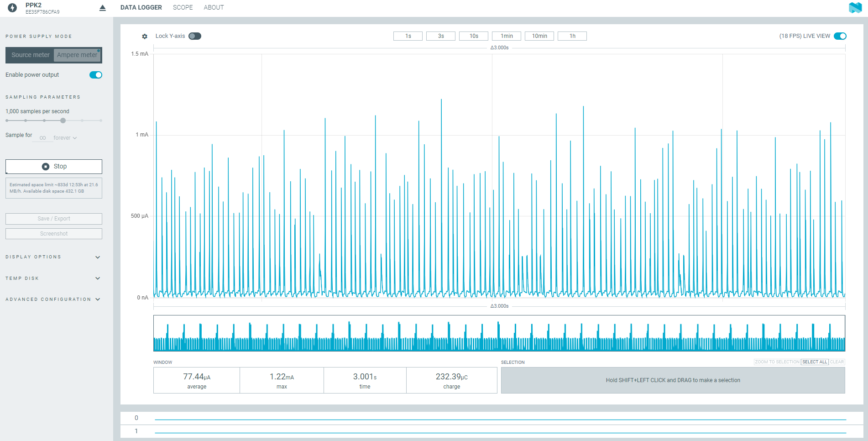Click device serial EE35F786CFA9
The height and width of the screenshot is (441, 868).
point(42,12)
